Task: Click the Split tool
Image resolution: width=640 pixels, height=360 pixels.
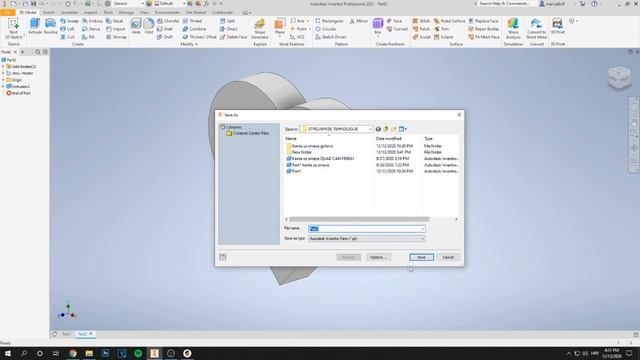Action: pos(227,21)
